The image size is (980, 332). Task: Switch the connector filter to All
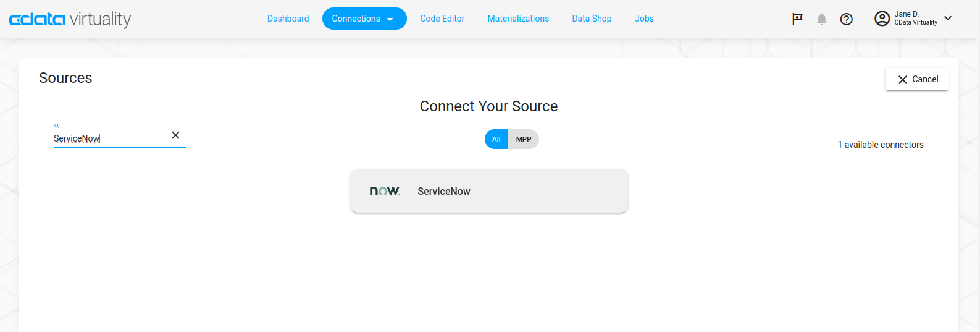pyautogui.click(x=496, y=139)
